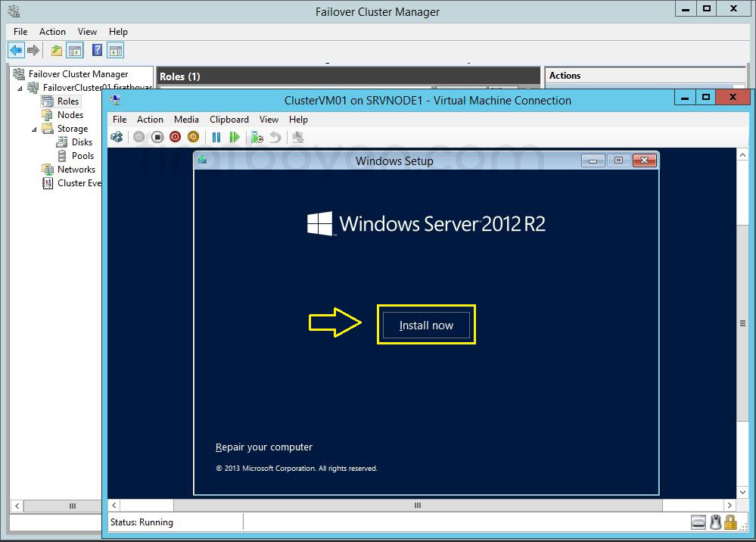Reset the VM with the green play icon
The image size is (756, 542).
pyautogui.click(x=235, y=138)
